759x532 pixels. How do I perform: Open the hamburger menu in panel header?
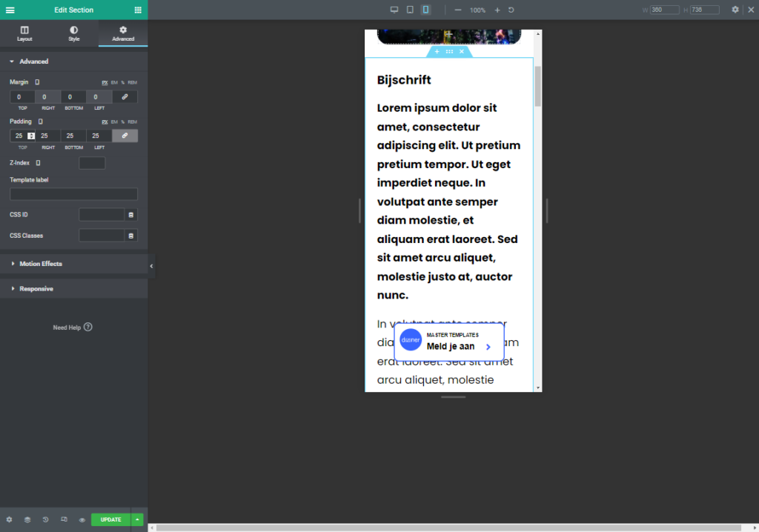pos(10,10)
